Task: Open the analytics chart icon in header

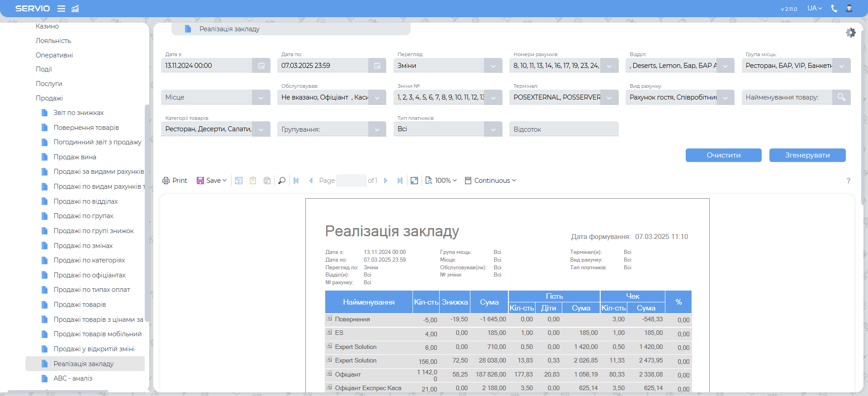Action: 75,9
